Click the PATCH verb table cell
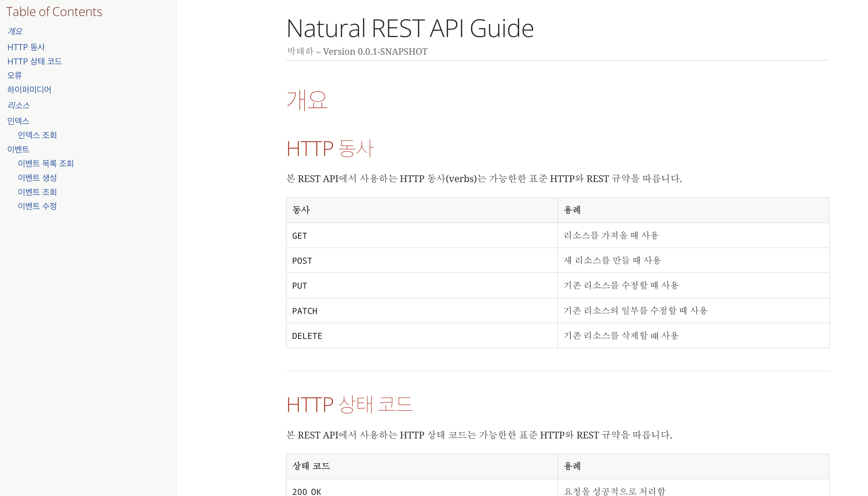 pos(305,311)
